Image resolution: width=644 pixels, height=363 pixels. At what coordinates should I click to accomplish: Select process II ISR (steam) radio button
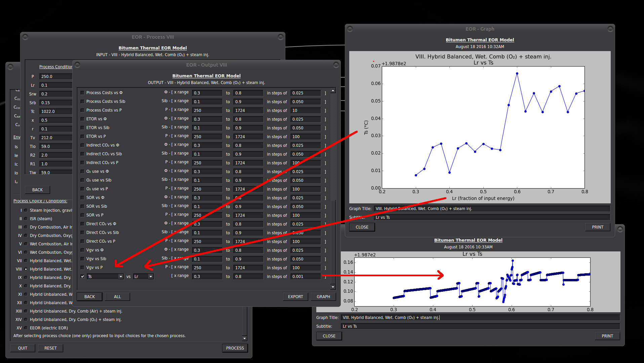26,219
